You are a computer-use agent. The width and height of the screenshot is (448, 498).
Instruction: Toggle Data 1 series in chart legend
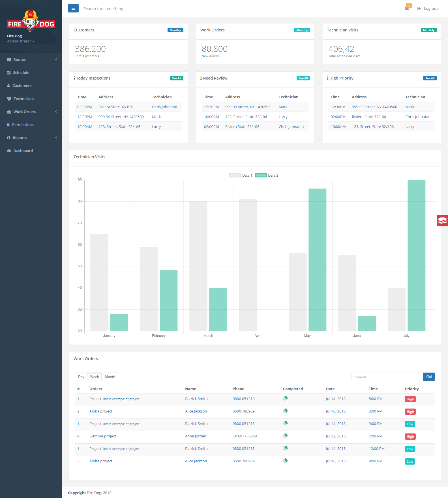240,176
